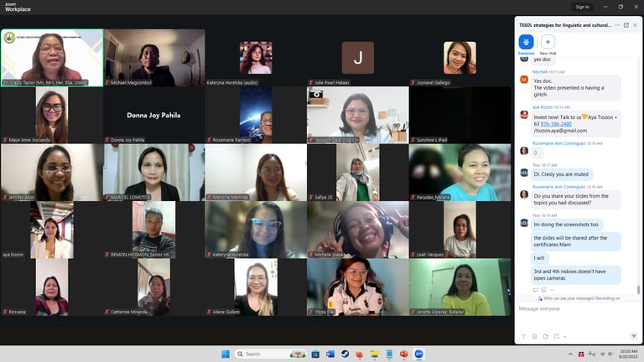Image resolution: width=644 pixels, height=362 pixels.
Task: Click message '3rd and 4th indows doesn't have open cameras'
Action: [x=575, y=275]
